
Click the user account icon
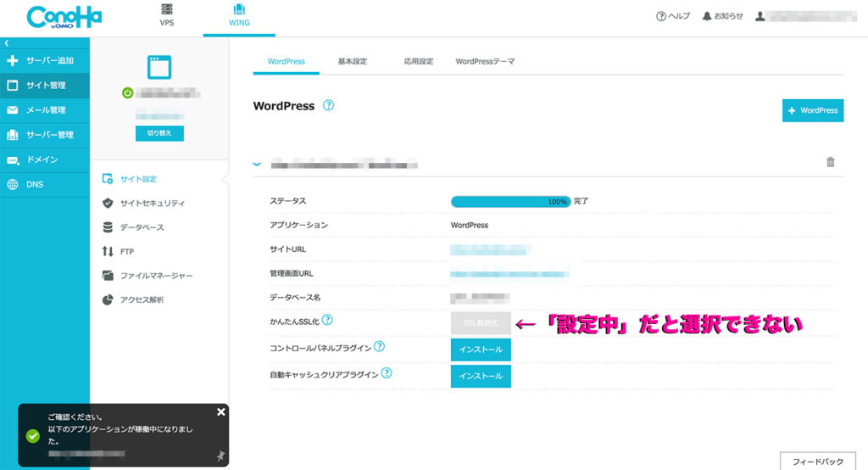click(x=760, y=16)
